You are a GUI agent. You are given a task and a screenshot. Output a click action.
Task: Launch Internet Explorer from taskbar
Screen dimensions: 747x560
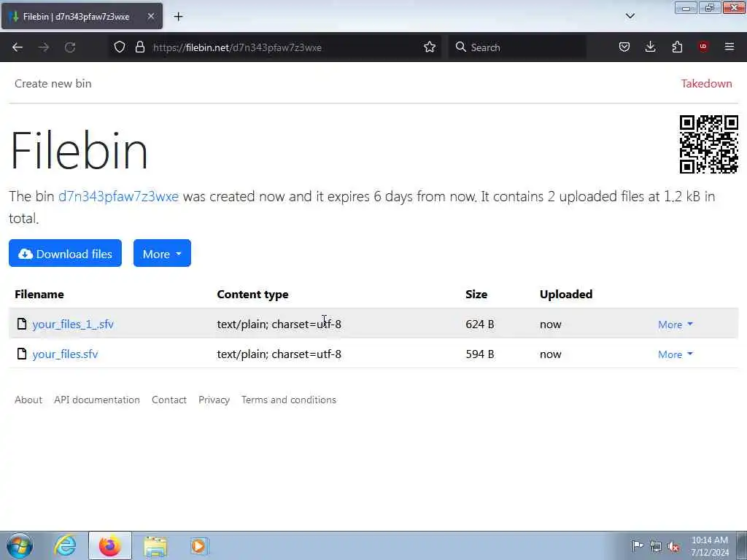click(64, 545)
